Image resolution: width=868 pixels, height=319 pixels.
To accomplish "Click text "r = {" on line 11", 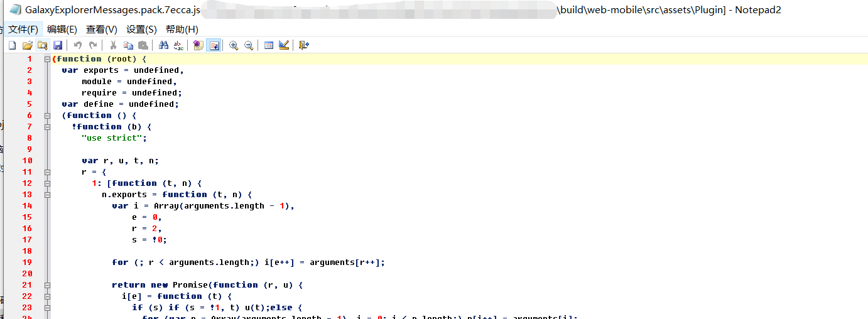I will coord(94,172).
